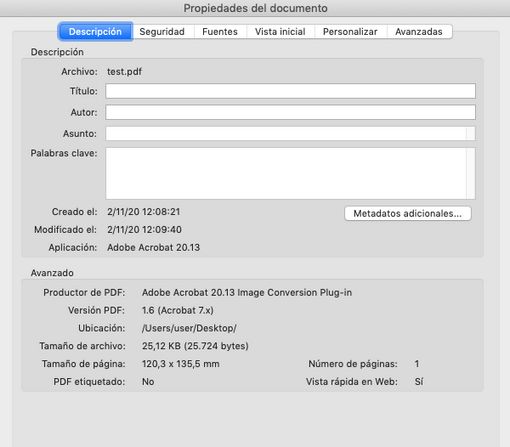
Task: Select location /Users/user/Desktop/
Action: point(189,328)
